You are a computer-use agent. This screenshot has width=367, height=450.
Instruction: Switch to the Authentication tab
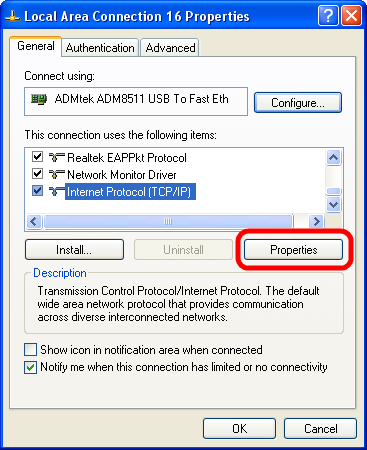pyautogui.click(x=100, y=48)
